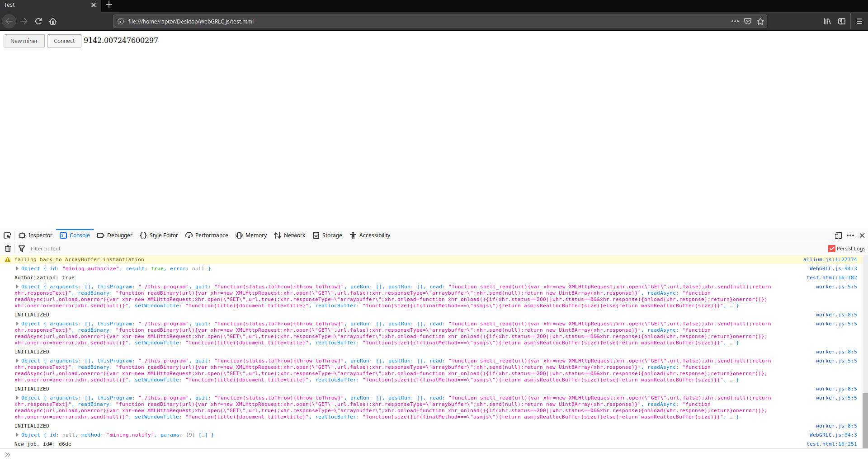Image resolution: width=868 pixels, height=461 pixels.
Task: Click the console command input prompt
Action: coord(434,455)
